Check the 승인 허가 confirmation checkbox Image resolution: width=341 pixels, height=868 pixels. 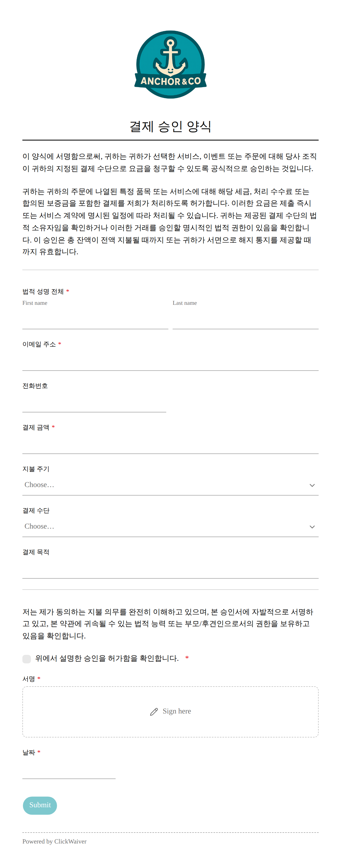tap(27, 659)
